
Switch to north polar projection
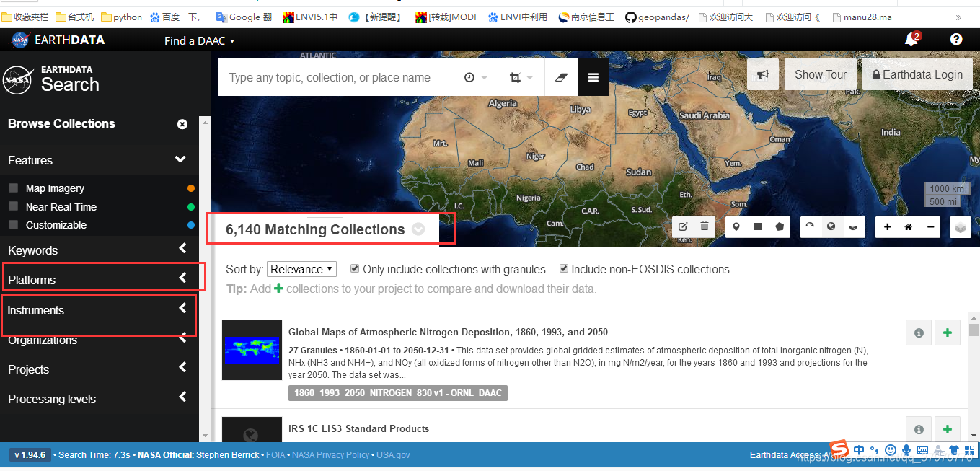click(x=810, y=226)
